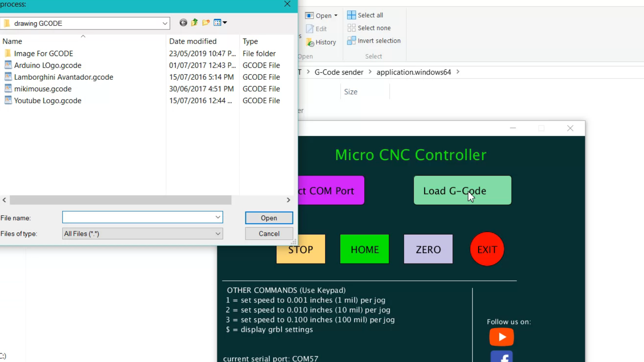Click the green HOME button
644x362 pixels.
365,249
